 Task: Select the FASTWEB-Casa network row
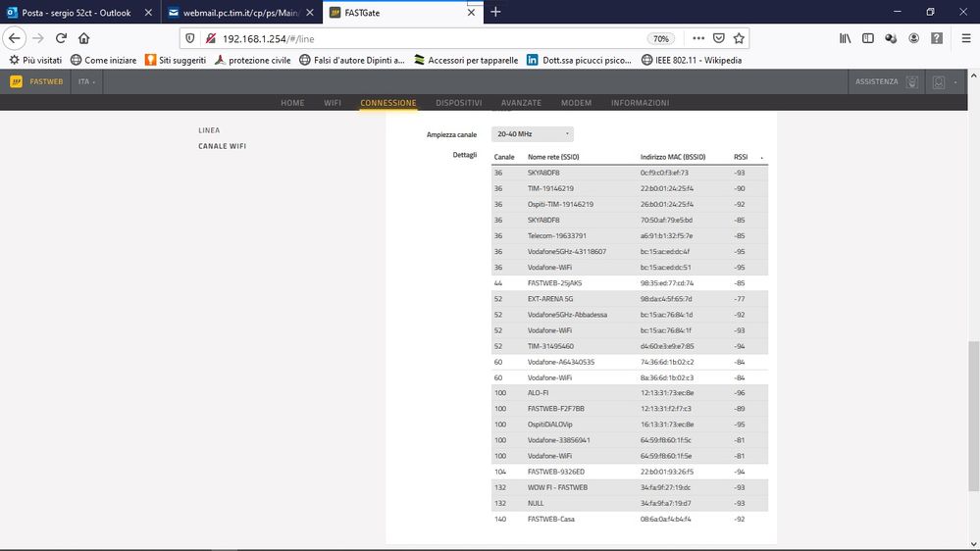pos(630,520)
